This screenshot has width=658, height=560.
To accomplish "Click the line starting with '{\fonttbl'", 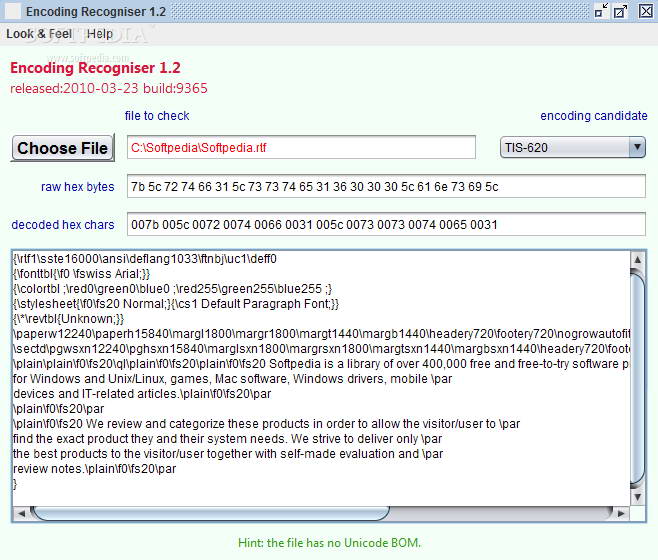I will tap(81, 274).
